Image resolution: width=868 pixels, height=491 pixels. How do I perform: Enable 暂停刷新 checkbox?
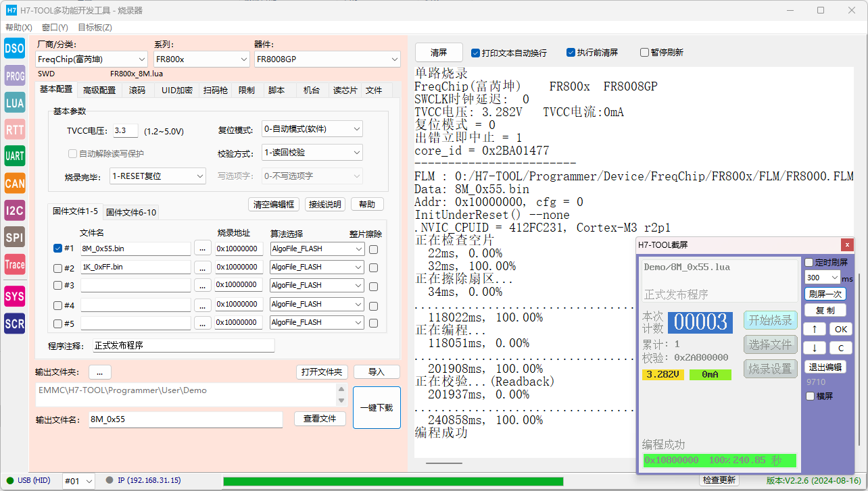click(x=644, y=53)
